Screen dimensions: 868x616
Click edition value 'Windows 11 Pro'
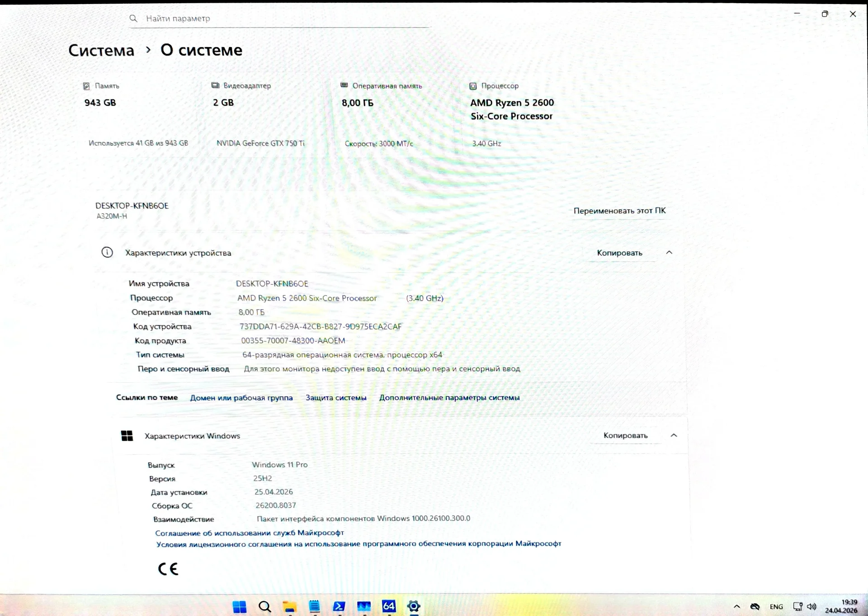[280, 465]
